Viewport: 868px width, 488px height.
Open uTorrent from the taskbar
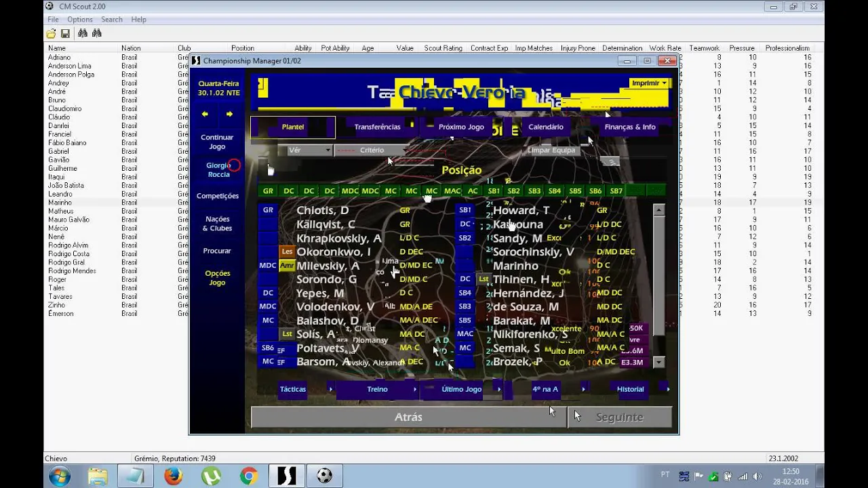[211, 476]
